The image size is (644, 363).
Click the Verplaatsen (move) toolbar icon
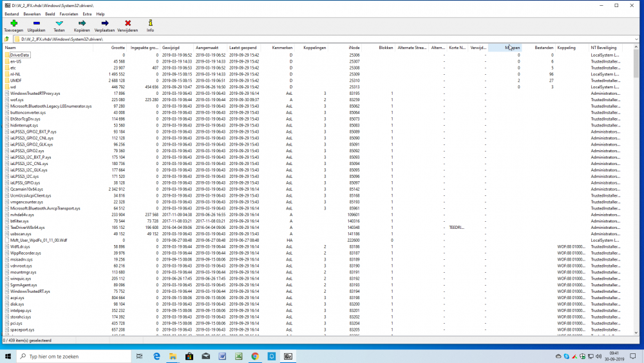(x=105, y=23)
